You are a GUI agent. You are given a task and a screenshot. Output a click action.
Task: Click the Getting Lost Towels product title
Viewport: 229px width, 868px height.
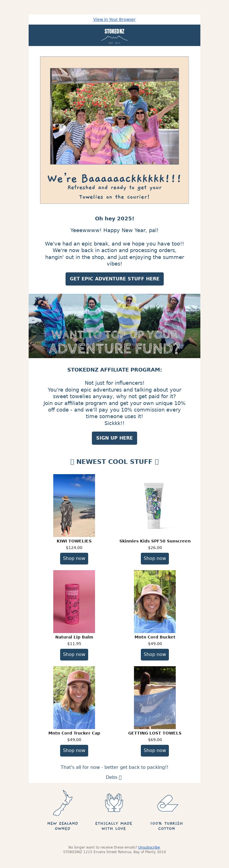point(155,733)
